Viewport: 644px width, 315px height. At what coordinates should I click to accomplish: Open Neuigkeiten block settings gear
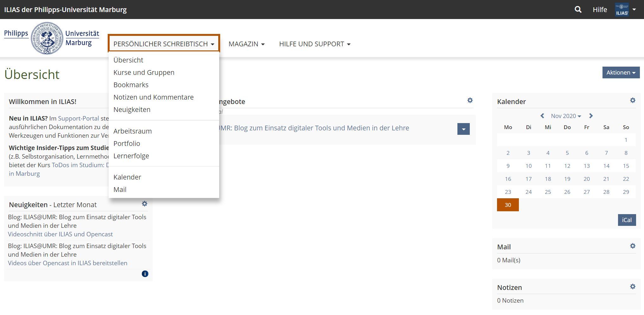pyautogui.click(x=144, y=204)
